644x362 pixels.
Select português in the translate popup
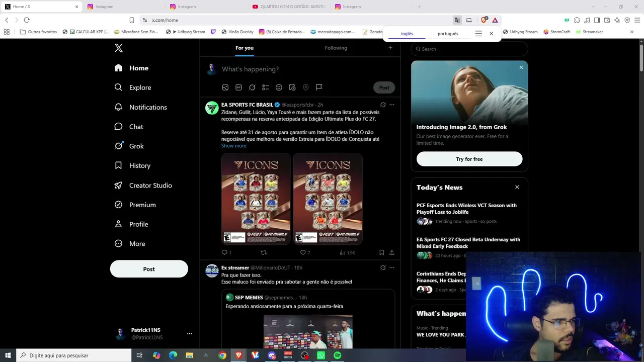point(448,34)
